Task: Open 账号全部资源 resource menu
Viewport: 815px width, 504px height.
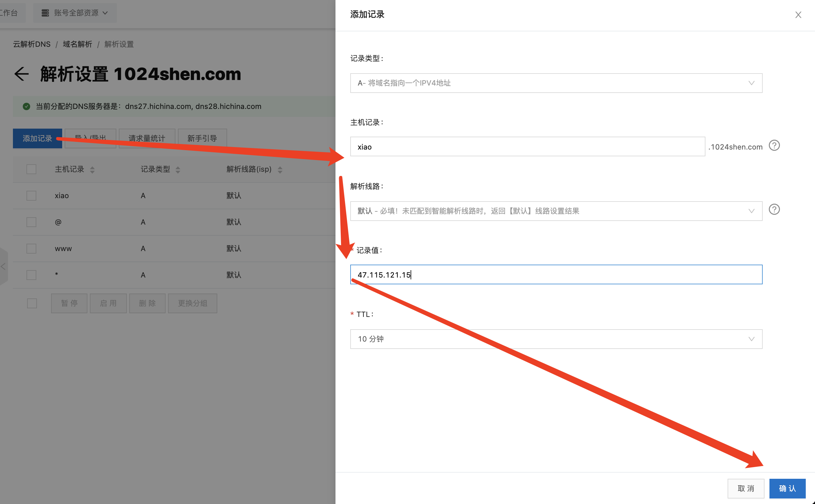Action: click(x=75, y=13)
